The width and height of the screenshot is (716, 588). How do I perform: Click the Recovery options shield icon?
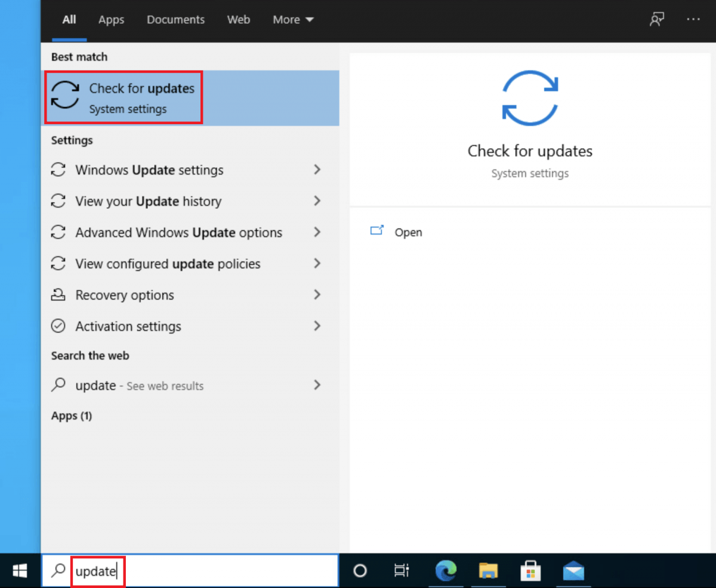click(58, 294)
